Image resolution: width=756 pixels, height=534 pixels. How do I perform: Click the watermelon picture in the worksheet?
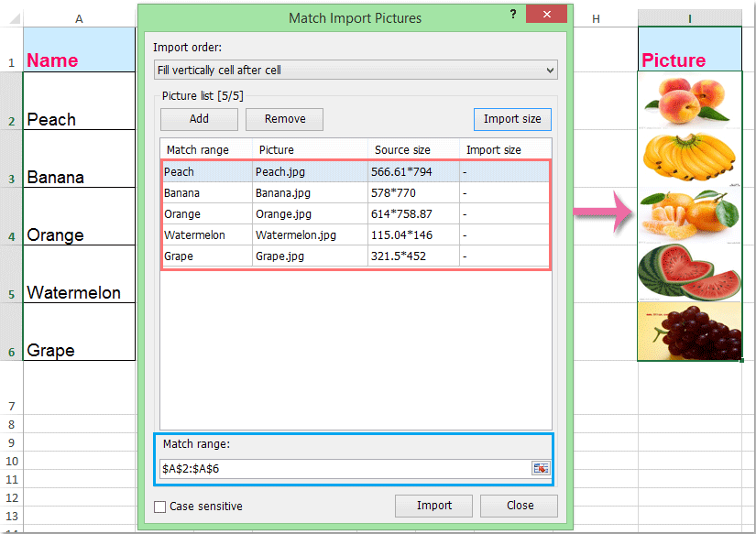pos(689,273)
